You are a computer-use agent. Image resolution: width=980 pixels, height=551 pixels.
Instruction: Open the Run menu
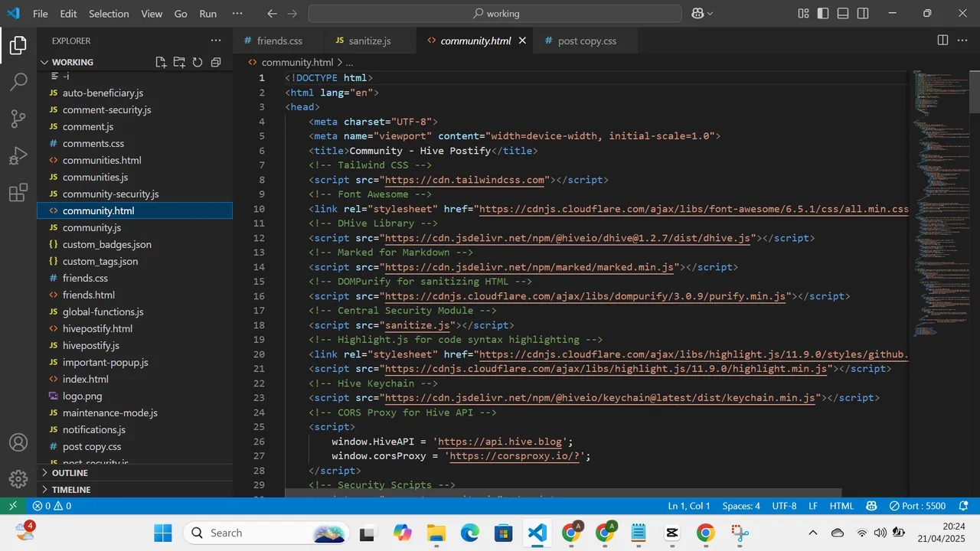click(x=207, y=14)
